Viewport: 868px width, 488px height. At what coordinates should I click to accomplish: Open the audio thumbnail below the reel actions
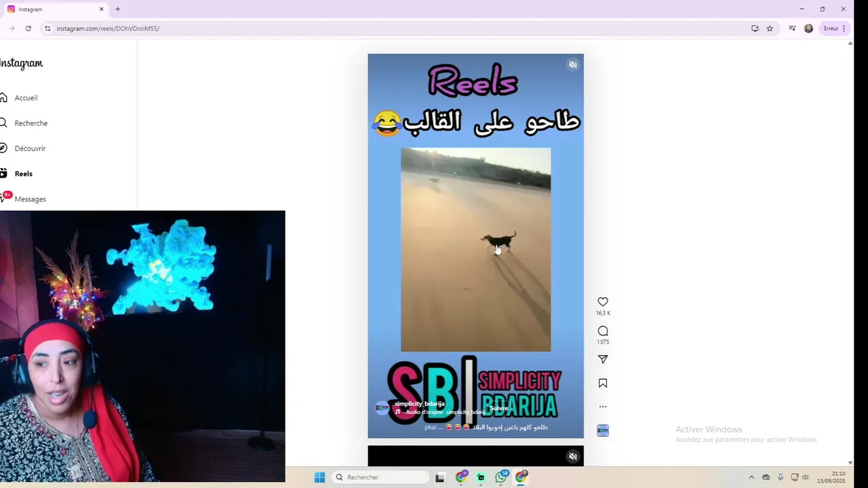(603, 430)
